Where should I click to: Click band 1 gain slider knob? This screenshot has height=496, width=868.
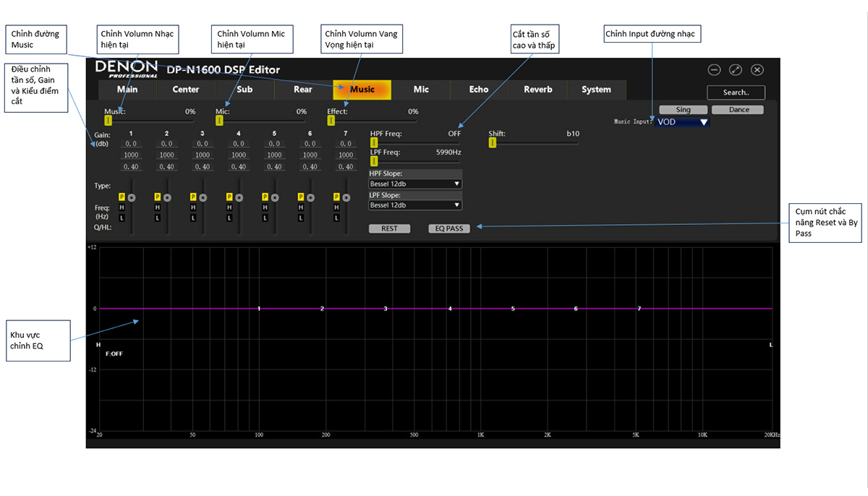point(132,197)
